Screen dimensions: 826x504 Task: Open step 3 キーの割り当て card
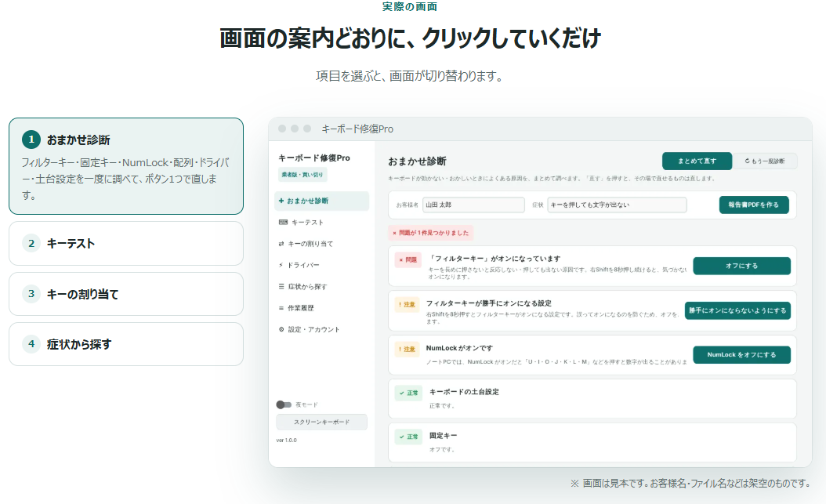[x=126, y=294]
